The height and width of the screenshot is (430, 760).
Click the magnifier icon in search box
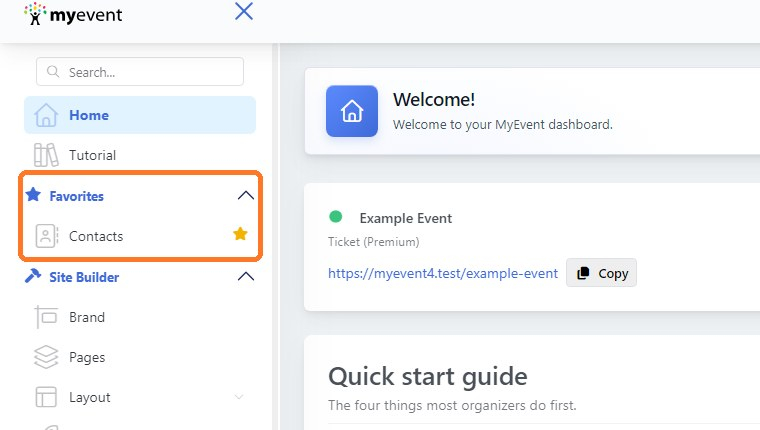tap(53, 72)
